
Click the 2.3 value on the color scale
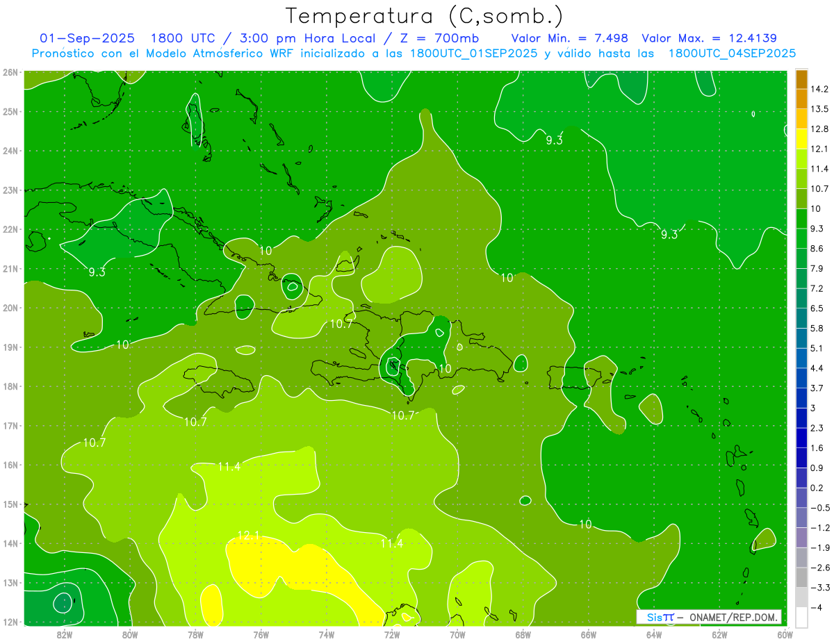pos(817,428)
